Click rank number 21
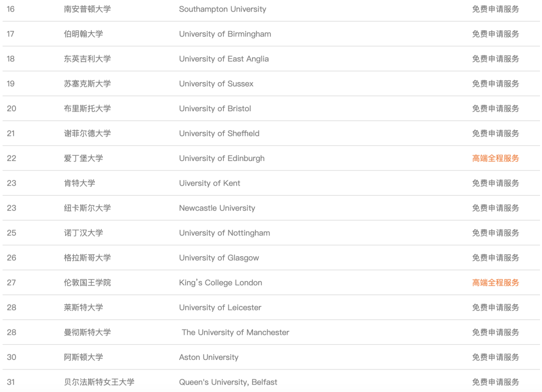542x392 pixels. [11, 133]
